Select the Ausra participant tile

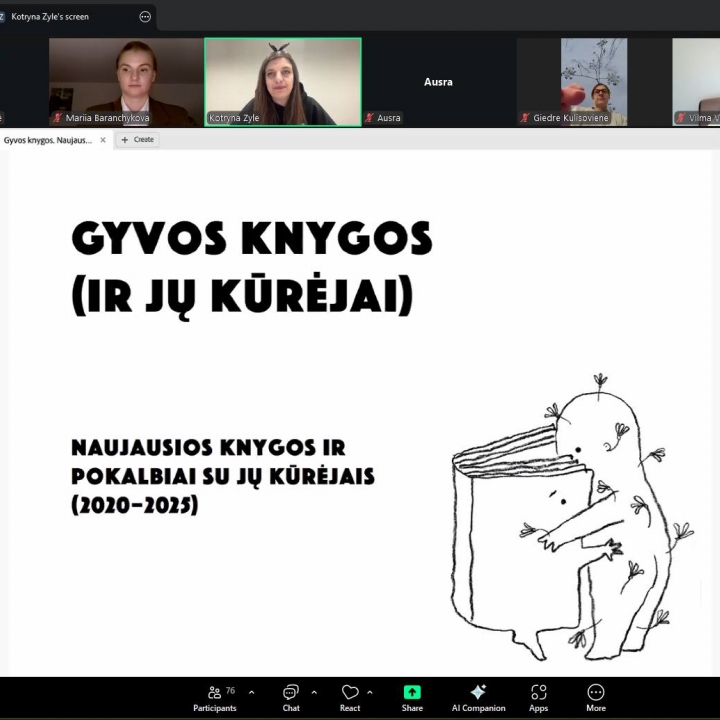pyautogui.click(x=438, y=82)
